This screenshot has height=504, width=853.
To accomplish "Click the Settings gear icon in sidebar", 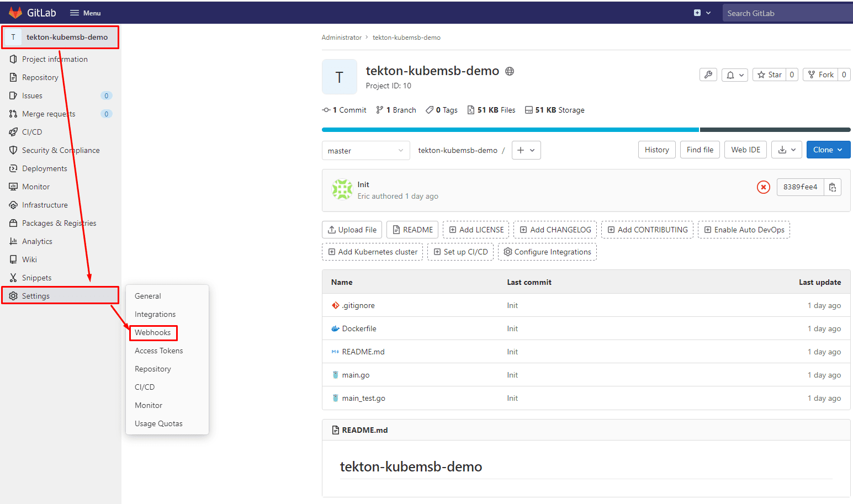I will point(13,296).
